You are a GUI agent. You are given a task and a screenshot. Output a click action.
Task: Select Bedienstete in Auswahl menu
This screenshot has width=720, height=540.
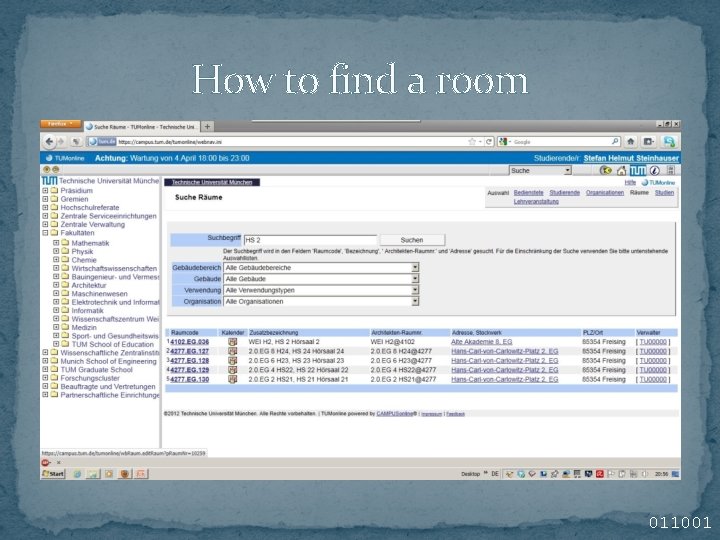coord(529,193)
